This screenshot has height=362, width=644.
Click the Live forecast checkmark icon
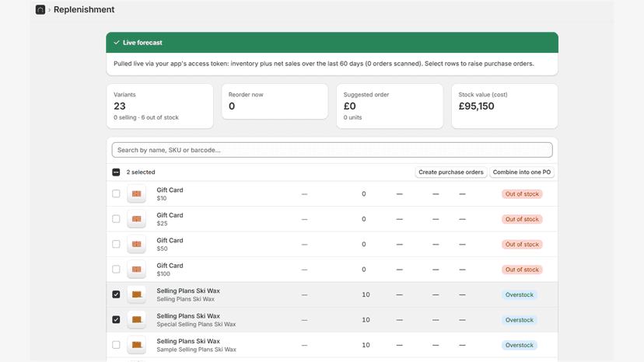[117, 42]
